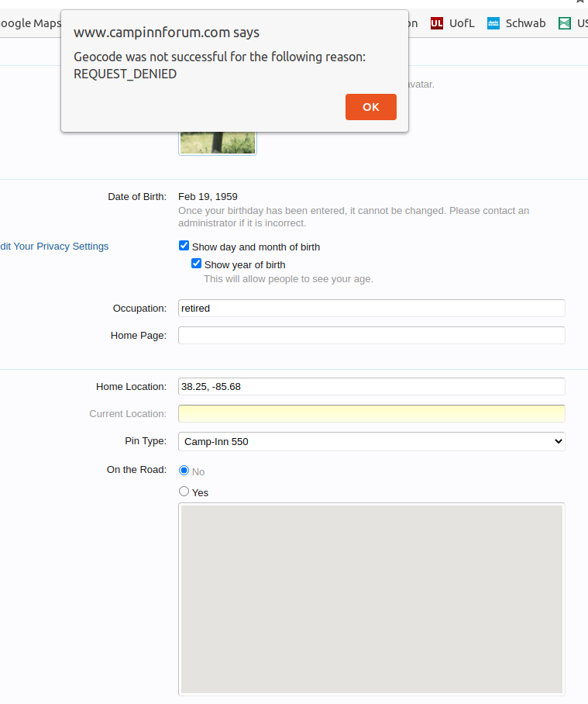This screenshot has height=704, width=588.
Task: Select Yes for On the Road
Action: click(x=184, y=492)
